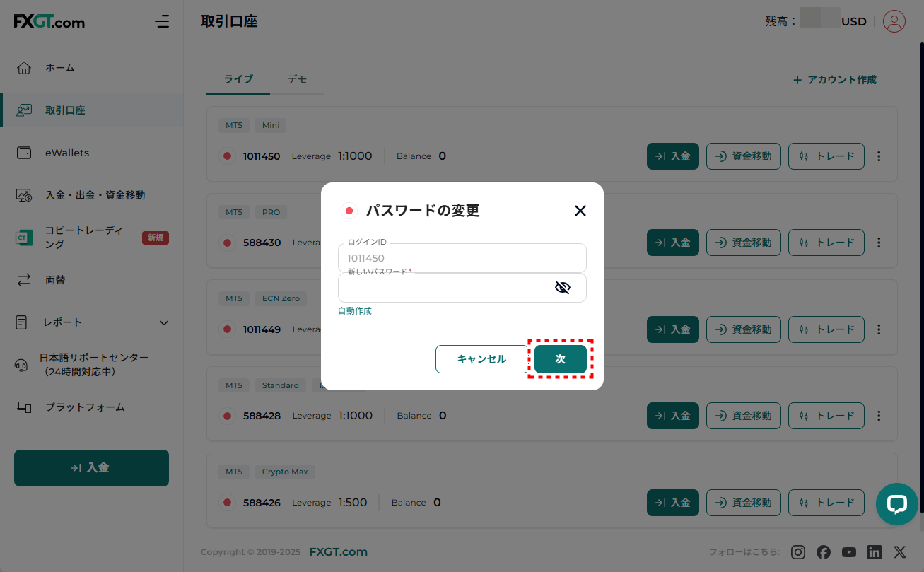Toggle password visibility eye icon
Screen dimensions: 924x572
(562, 288)
